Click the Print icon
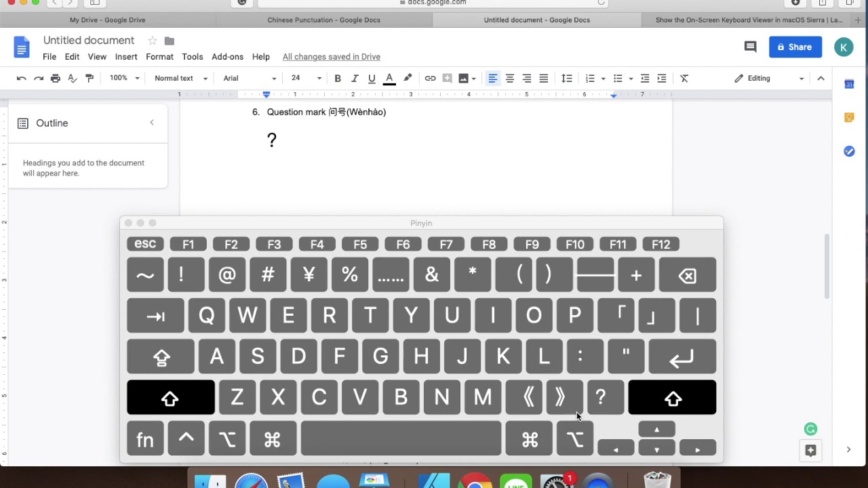This screenshot has width=868, height=488. pos(56,79)
